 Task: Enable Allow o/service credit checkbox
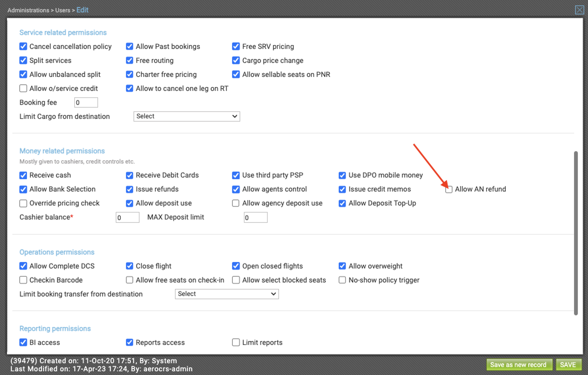click(x=23, y=88)
